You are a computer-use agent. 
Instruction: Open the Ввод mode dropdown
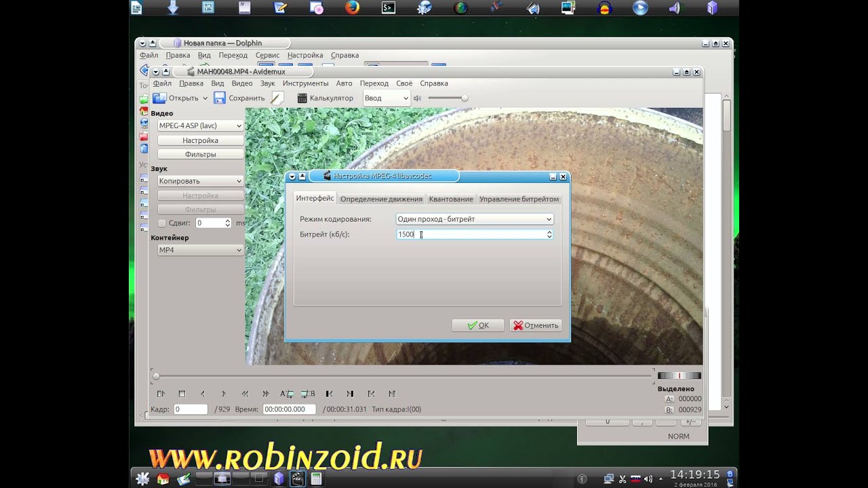click(x=387, y=98)
